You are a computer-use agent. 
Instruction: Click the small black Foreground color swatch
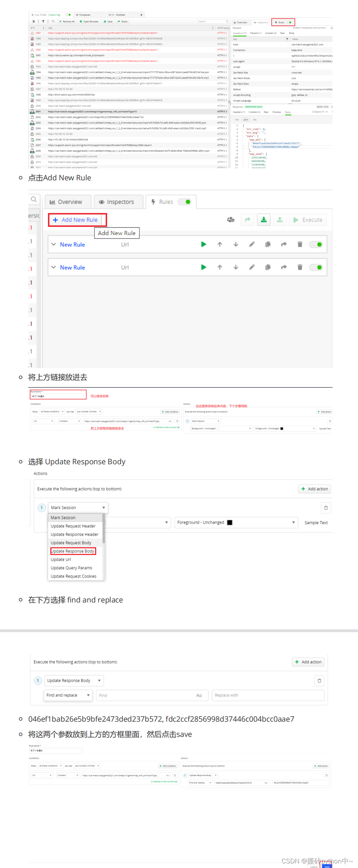(x=282, y=429)
